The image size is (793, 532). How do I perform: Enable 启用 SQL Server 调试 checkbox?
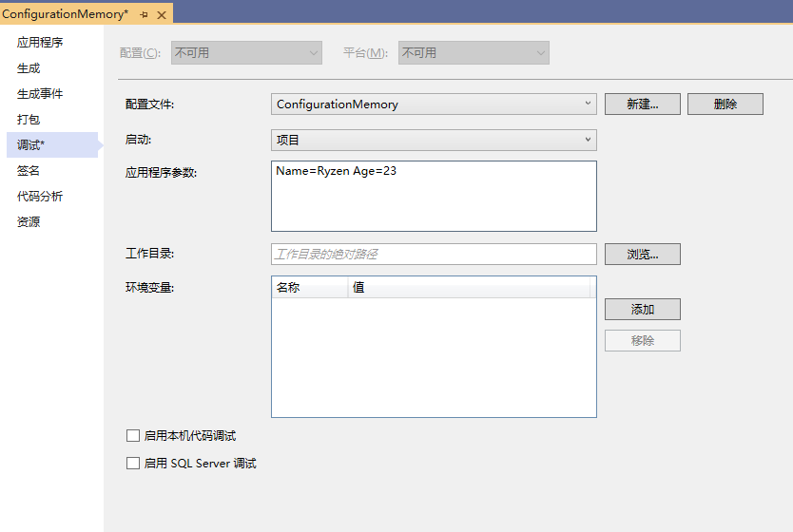(x=133, y=464)
